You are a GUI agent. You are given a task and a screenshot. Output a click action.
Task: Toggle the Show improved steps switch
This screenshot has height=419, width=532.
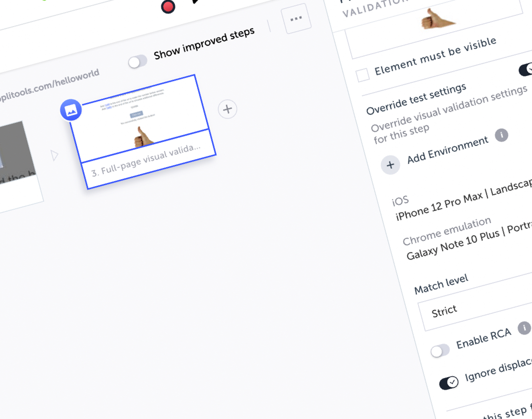tap(138, 62)
